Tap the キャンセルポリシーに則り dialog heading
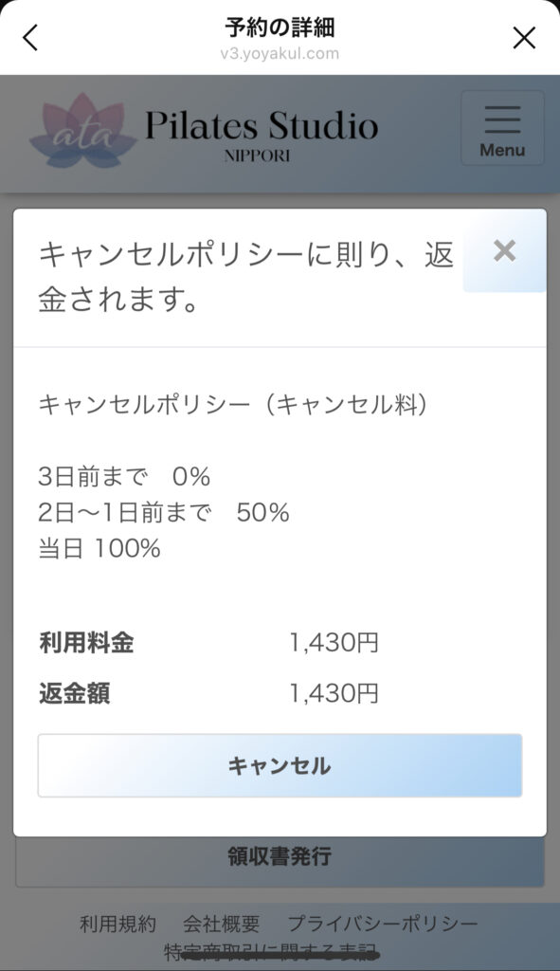 click(245, 278)
